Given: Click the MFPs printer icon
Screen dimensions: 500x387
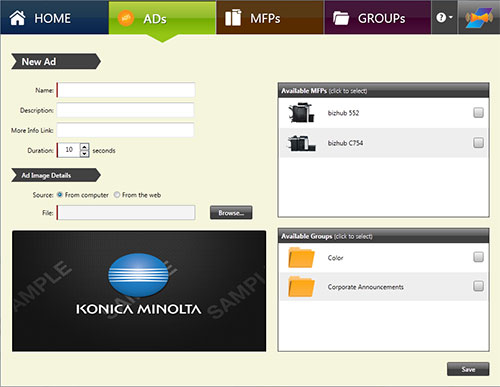Looking at the screenshot, I should click(233, 18).
